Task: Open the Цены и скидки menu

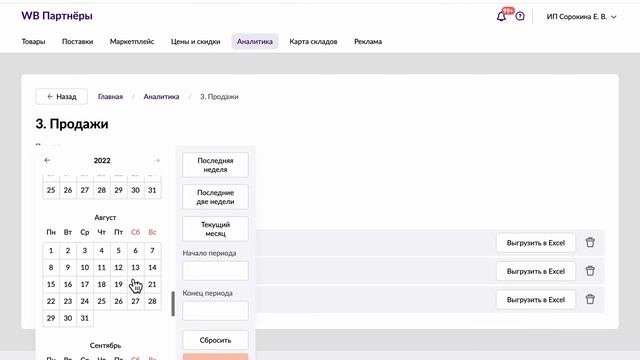Action: coord(196,42)
